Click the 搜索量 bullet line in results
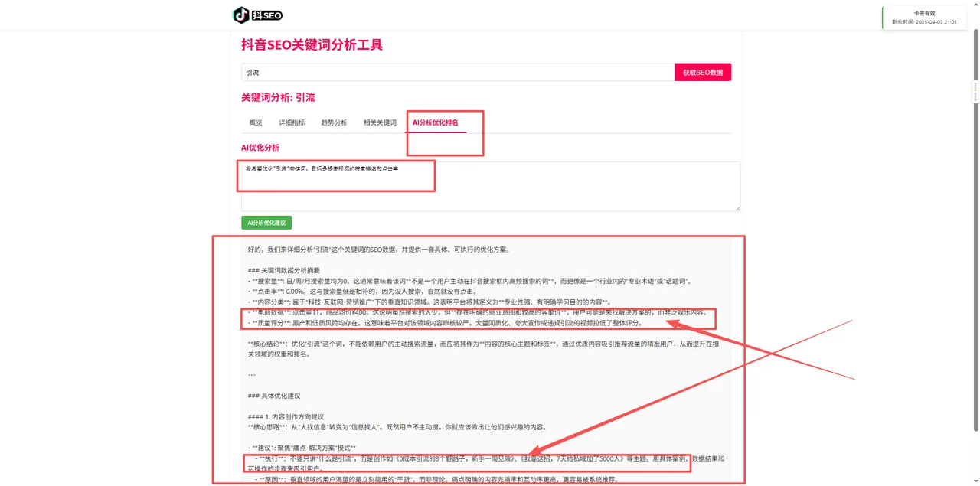The width and height of the screenshot is (980, 486). point(469,281)
